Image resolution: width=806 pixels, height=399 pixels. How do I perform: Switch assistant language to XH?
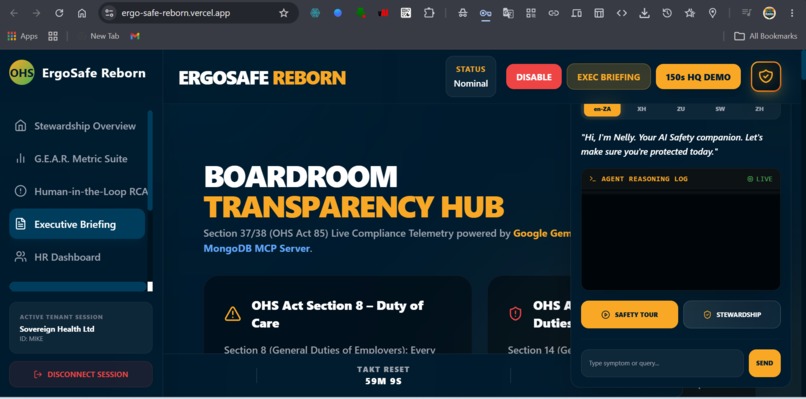pos(642,109)
